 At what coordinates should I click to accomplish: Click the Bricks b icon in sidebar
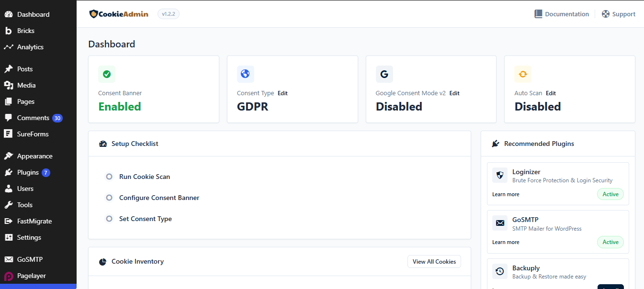(9, 31)
